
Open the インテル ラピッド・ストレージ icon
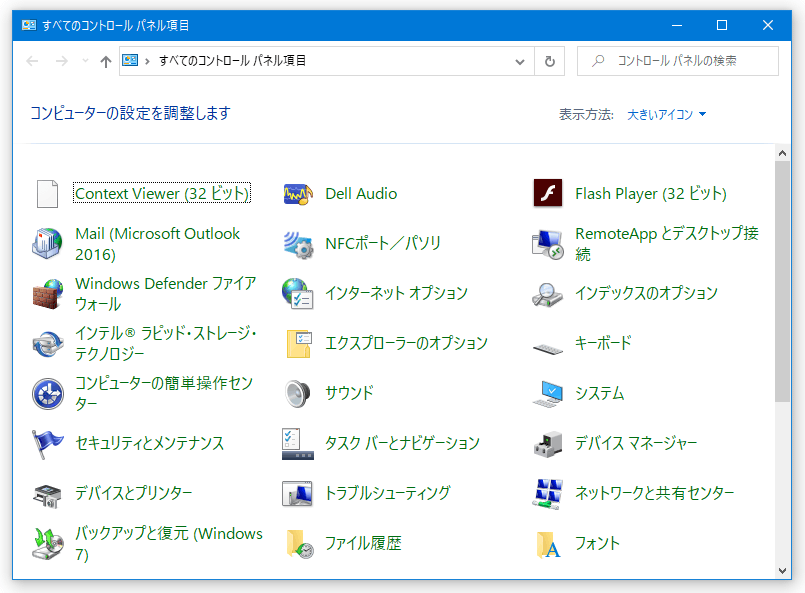click(x=48, y=343)
